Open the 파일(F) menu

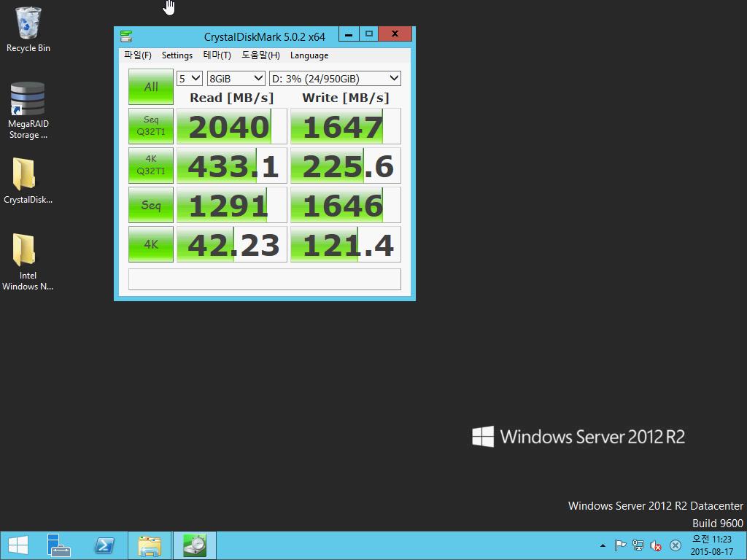(138, 55)
